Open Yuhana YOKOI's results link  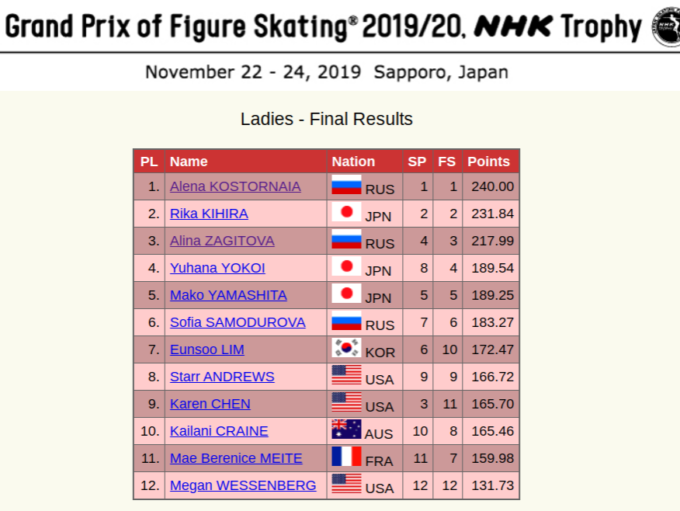click(x=217, y=268)
